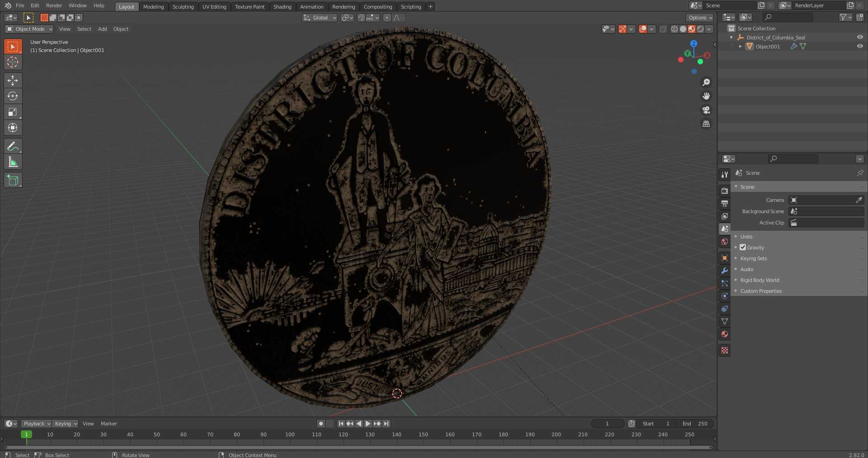Toggle the Gravity checkbox
Image resolution: width=868 pixels, height=458 pixels.
click(x=743, y=248)
